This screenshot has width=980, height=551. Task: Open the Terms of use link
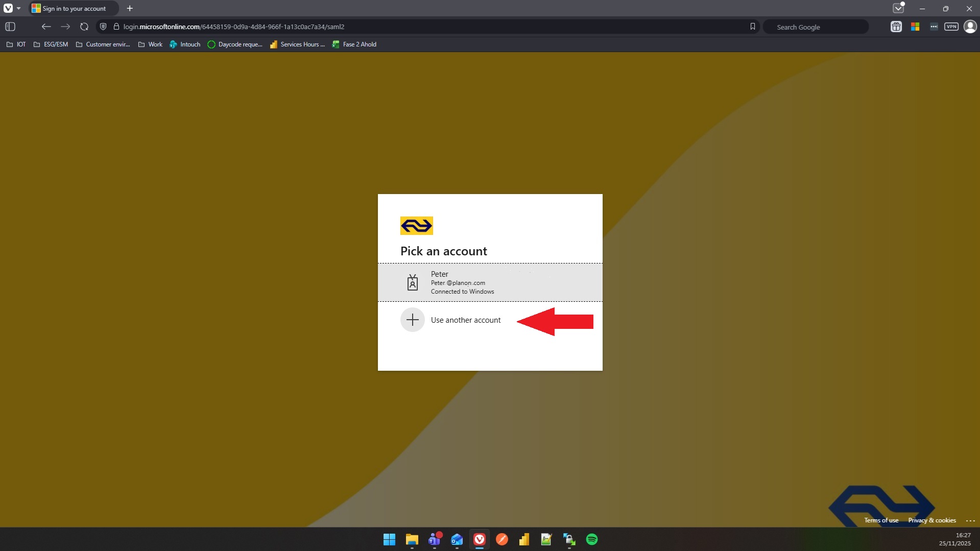(x=881, y=520)
